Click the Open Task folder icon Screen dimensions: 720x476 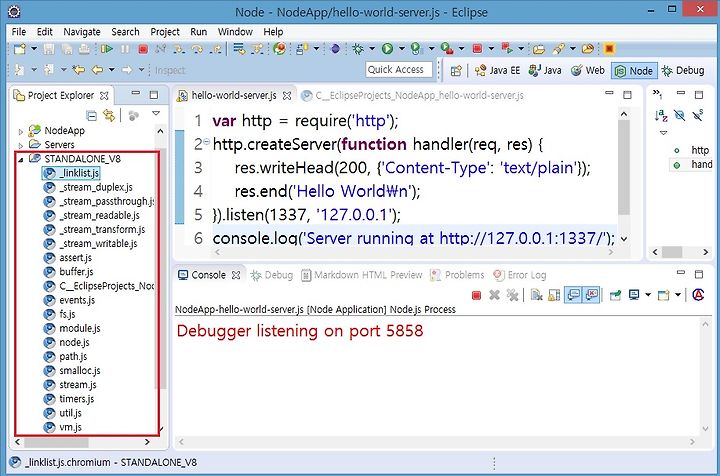[x=539, y=49]
